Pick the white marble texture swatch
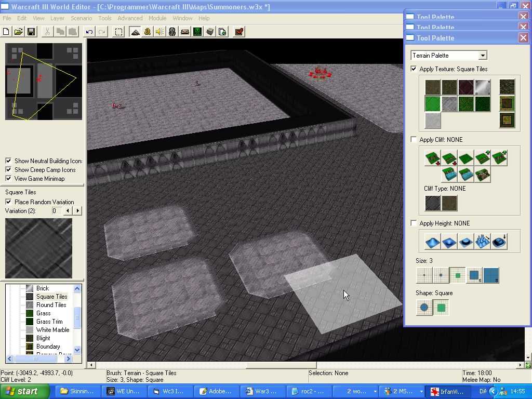 (433, 121)
